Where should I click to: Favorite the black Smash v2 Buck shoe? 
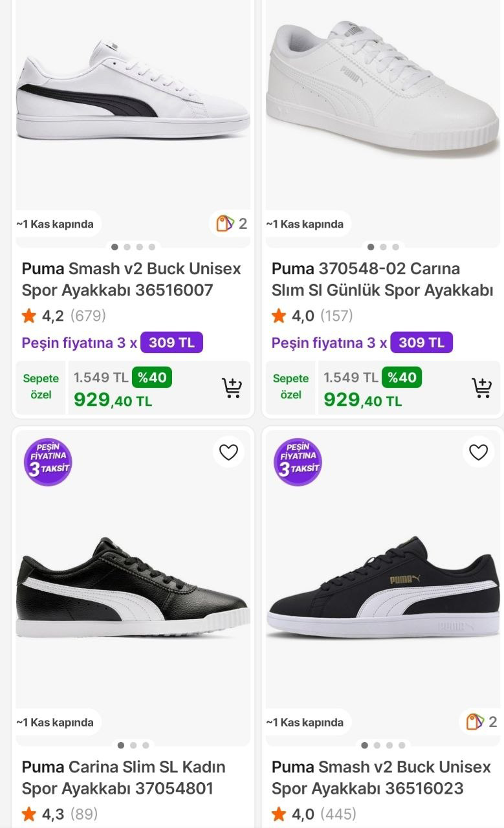478,452
